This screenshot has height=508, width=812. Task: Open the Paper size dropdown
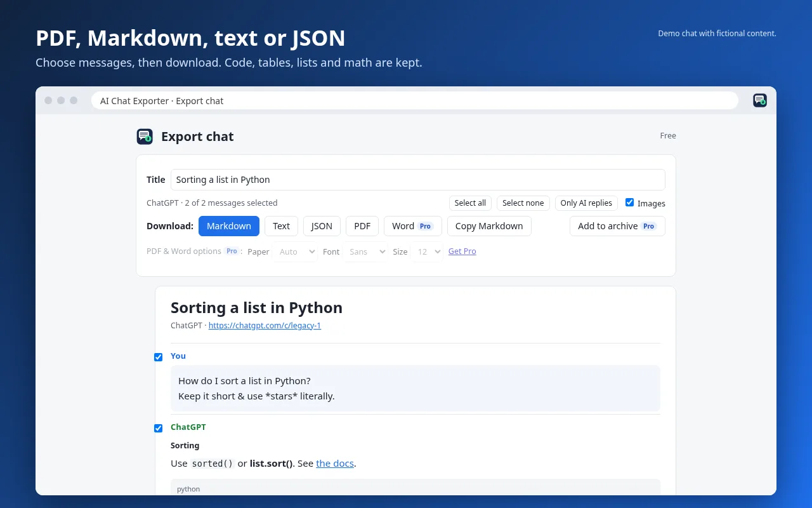click(295, 251)
